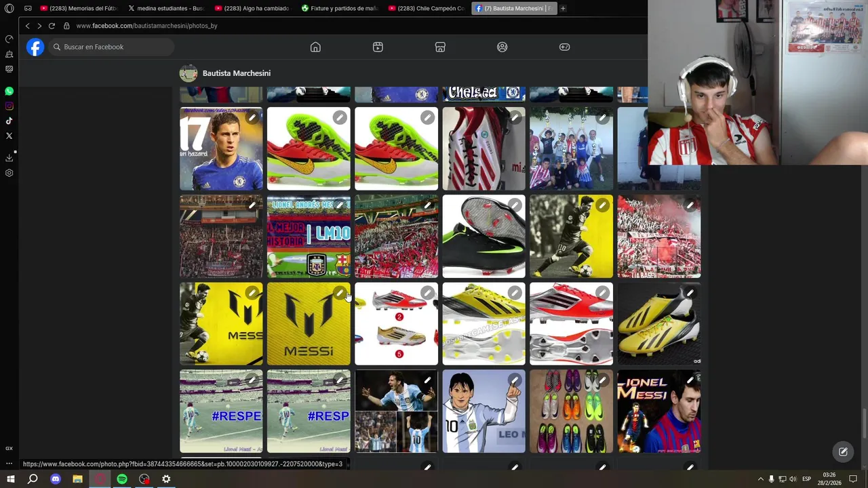This screenshot has width=868, height=488.
Task: Open the red stadium flare crowd photo
Action: pyautogui.click(x=658, y=236)
